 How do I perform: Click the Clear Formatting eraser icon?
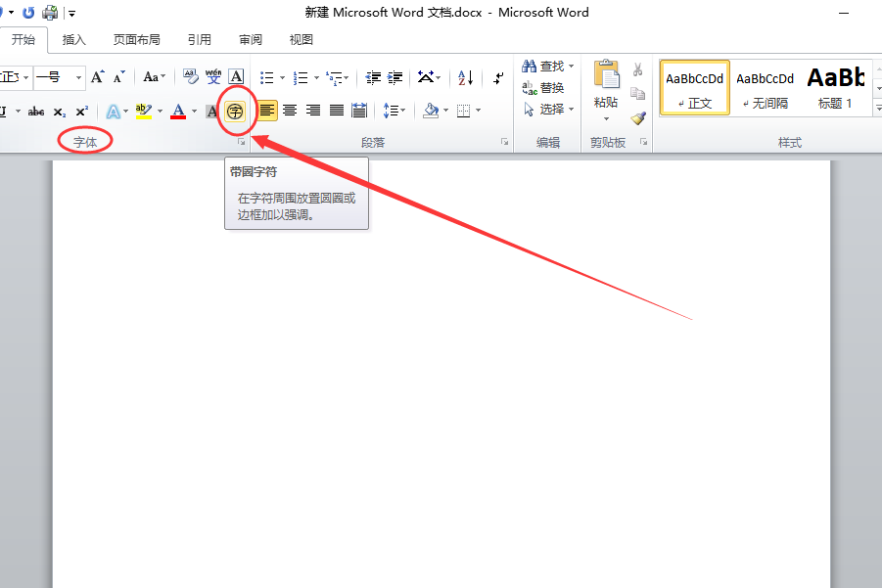[x=191, y=77]
